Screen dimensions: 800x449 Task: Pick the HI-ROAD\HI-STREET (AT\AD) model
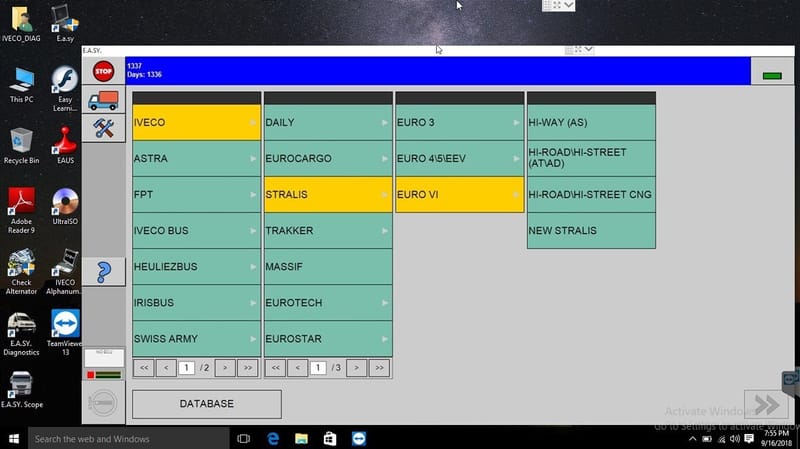click(x=591, y=159)
